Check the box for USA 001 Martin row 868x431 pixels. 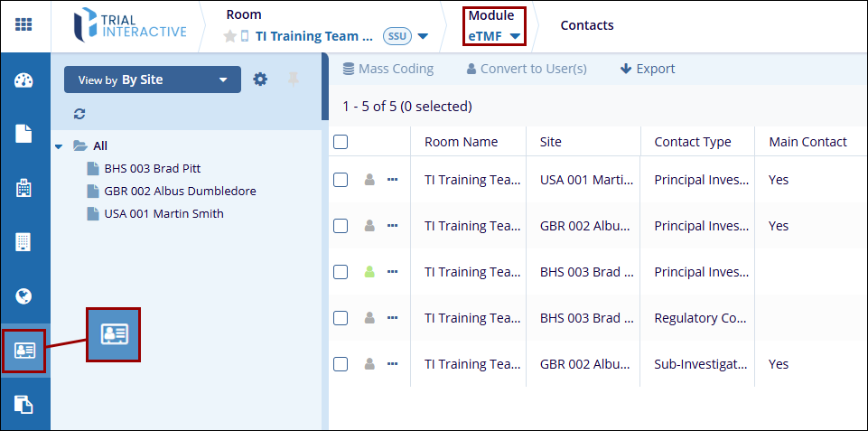341,180
